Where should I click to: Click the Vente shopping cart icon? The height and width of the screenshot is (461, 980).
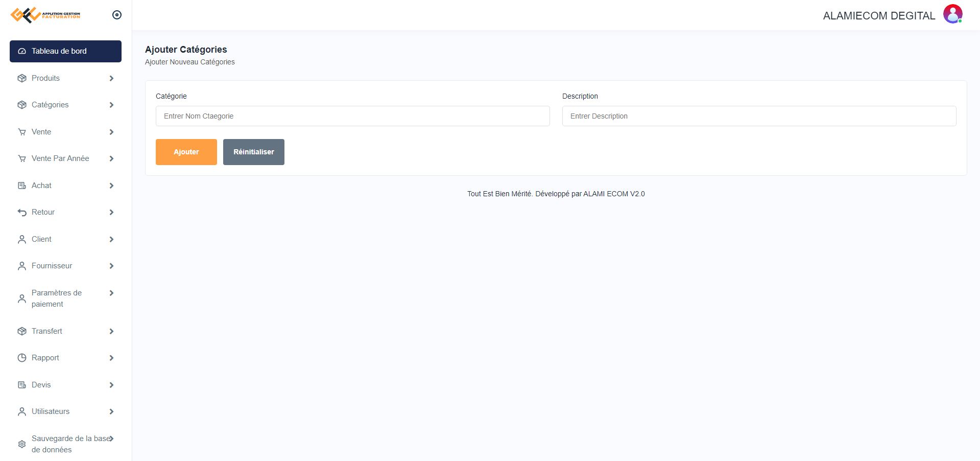pos(22,132)
